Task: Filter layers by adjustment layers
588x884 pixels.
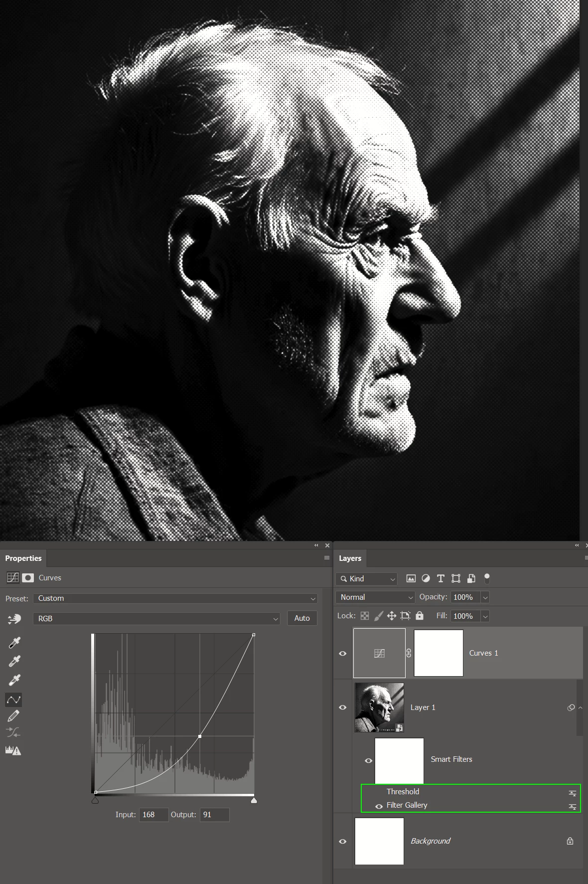Action: [426, 578]
